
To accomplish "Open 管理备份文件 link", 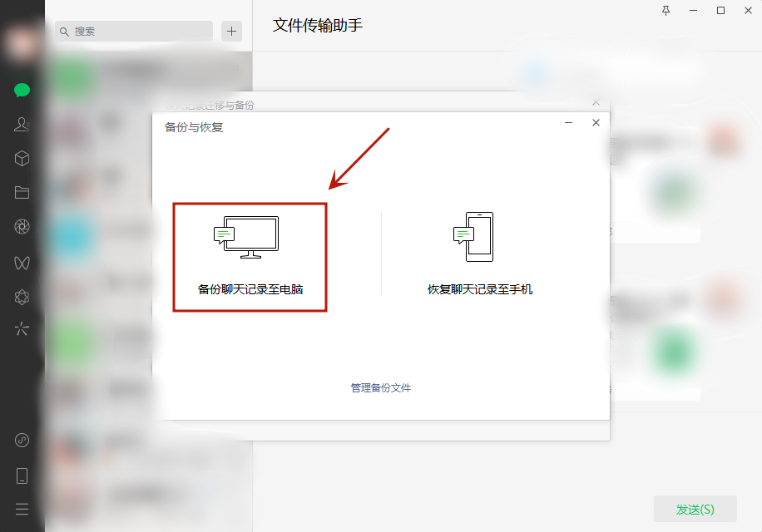I will click(381, 387).
